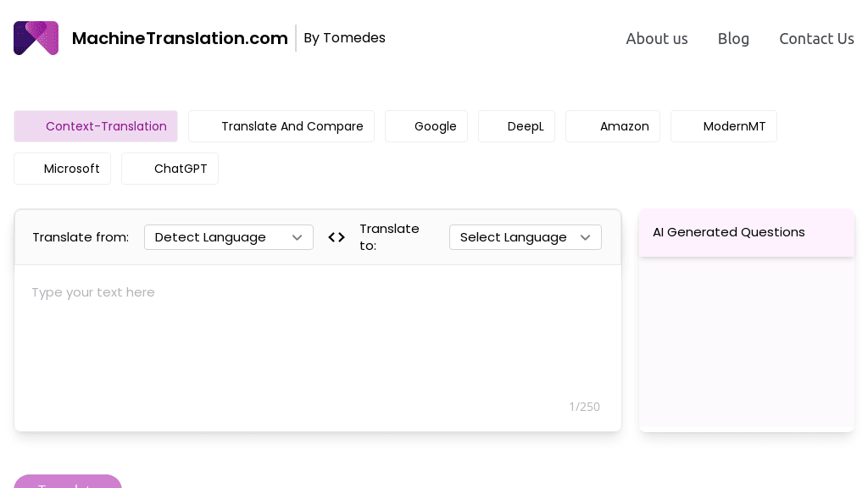Click the AI Generated Questions header
This screenshot has width=868, height=488.
tap(729, 232)
